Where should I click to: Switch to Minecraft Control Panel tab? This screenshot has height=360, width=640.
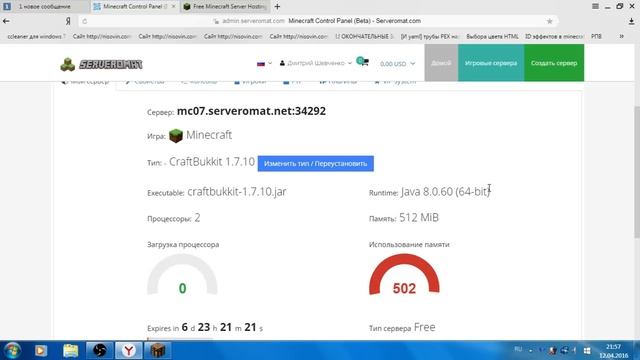point(135,7)
